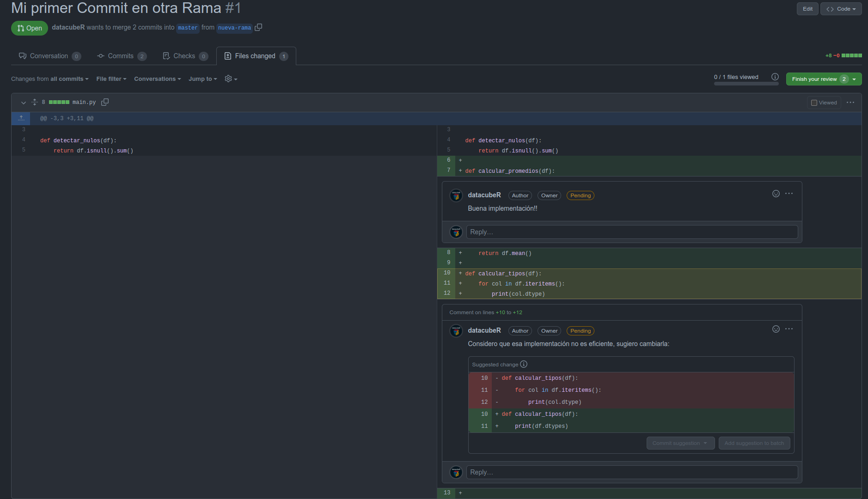Click the 'Buena implementación!!' comment text
Viewport: 868px width, 499px height.
pyautogui.click(x=502, y=208)
